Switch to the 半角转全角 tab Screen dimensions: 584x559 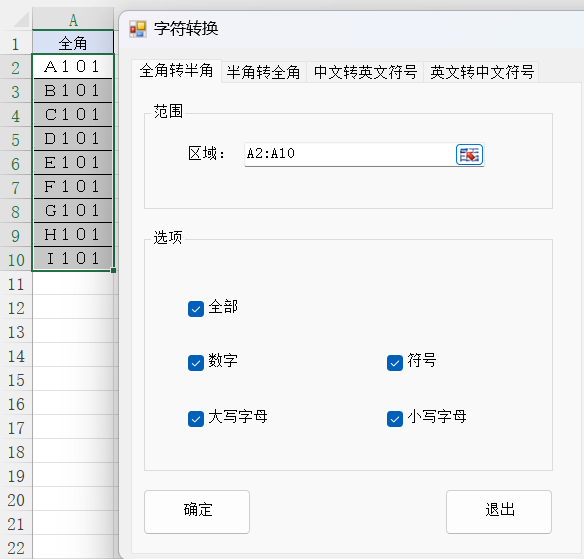(263, 72)
